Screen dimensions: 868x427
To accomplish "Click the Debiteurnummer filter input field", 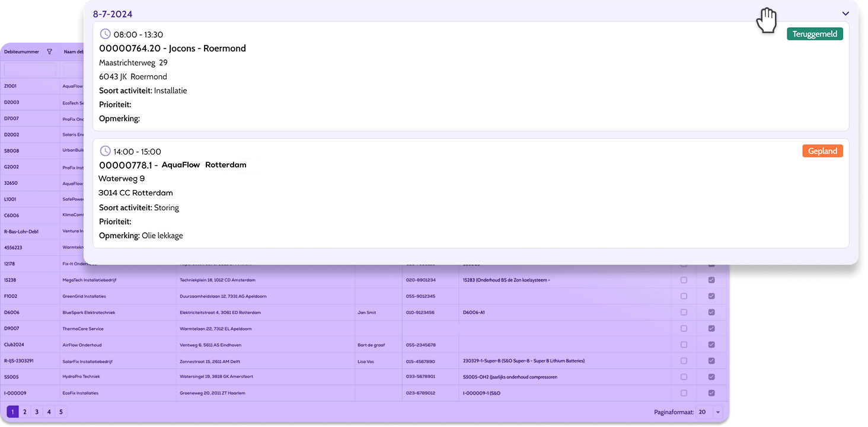I will coord(30,69).
